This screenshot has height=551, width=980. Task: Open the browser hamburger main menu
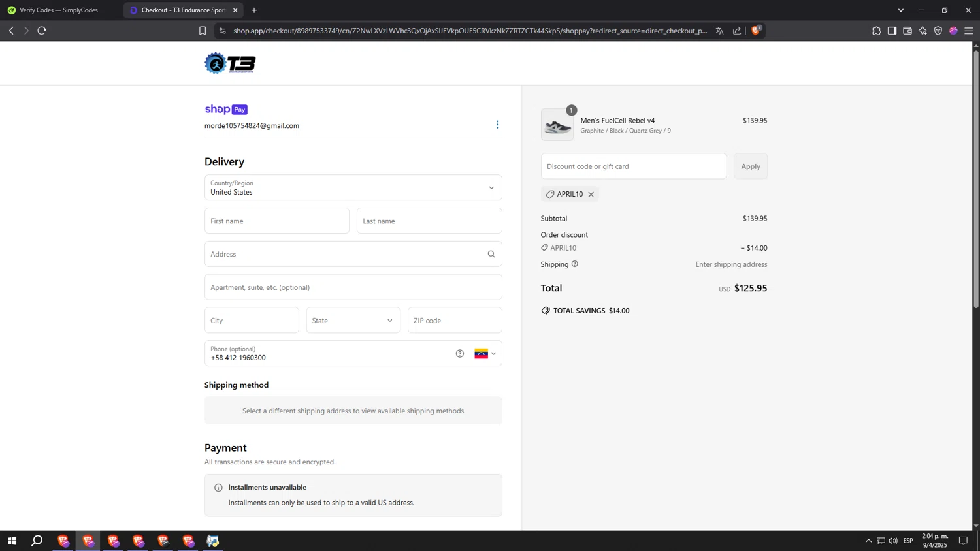969,31
